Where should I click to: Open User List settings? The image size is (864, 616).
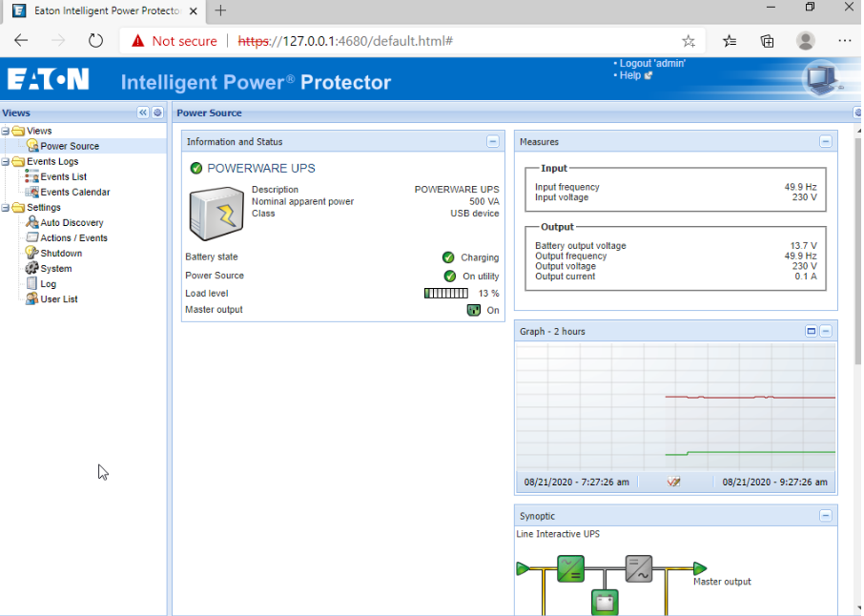click(x=59, y=299)
